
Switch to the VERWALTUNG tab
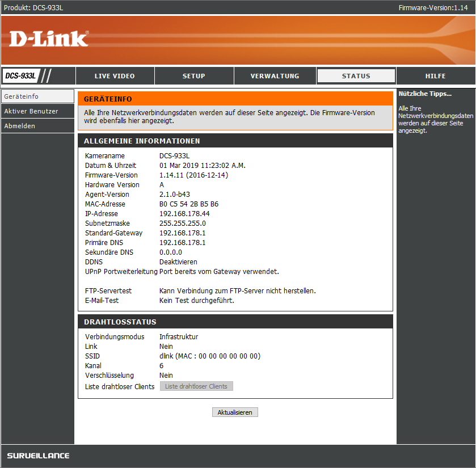click(275, 76)
